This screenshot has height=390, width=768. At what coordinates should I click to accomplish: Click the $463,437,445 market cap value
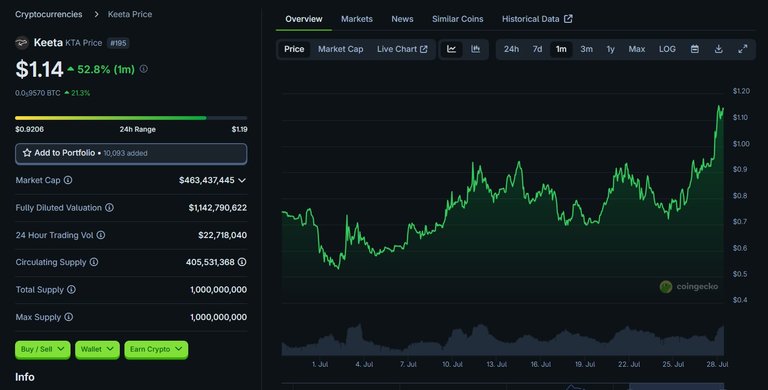207,180
